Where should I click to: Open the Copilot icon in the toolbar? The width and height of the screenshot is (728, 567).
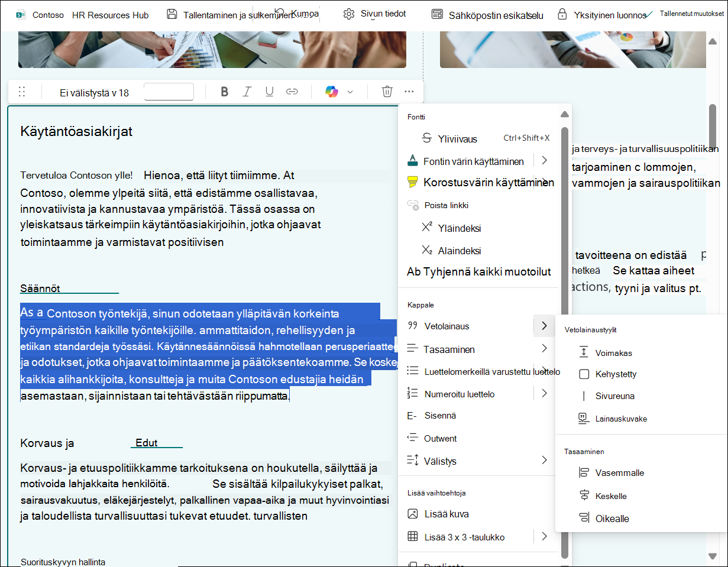[332, 92]
